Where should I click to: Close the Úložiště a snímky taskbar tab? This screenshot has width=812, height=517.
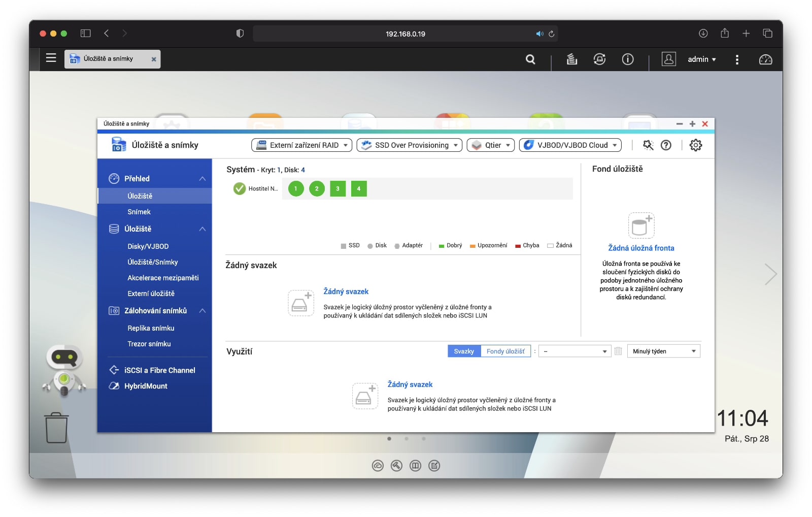(x=154, y=59)
